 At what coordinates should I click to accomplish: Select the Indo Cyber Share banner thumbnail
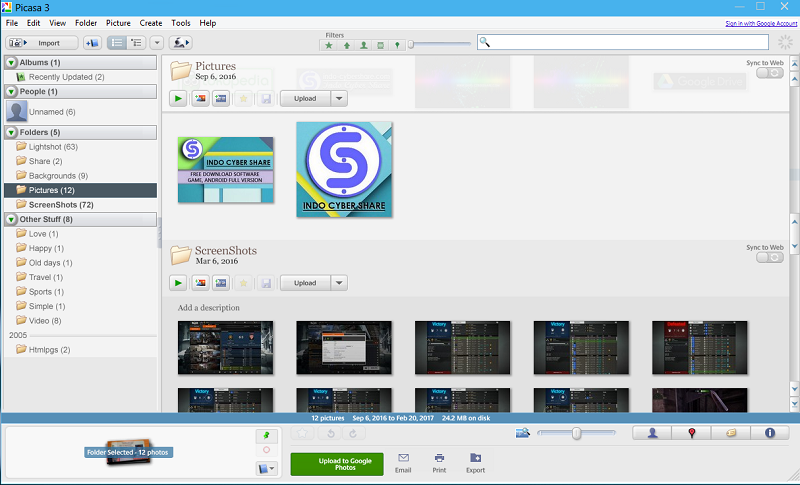tap(226, 170)
